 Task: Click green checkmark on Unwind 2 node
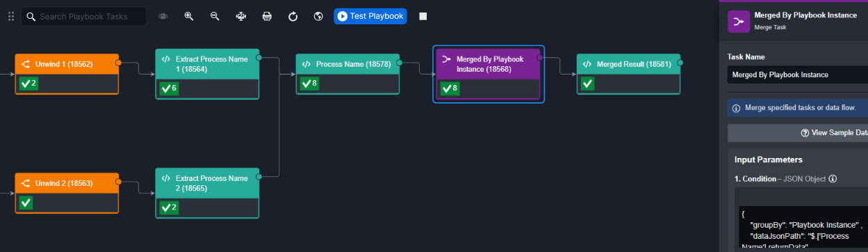click(x=26, y=203)
